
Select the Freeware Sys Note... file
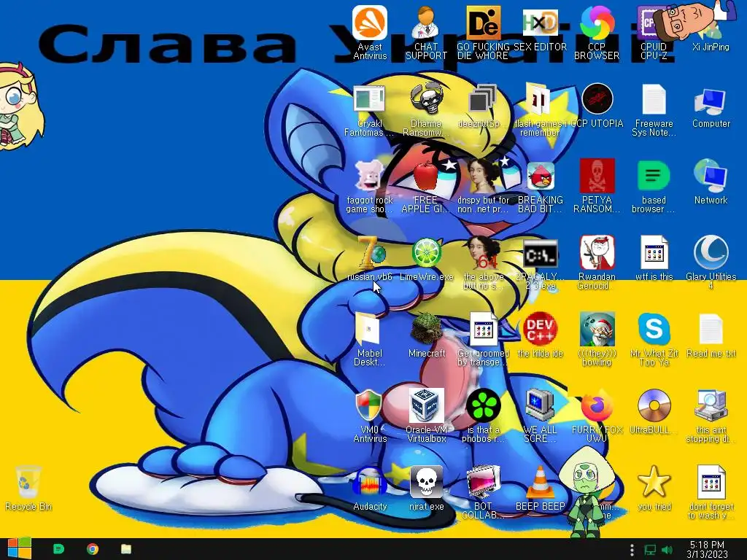click(x=654, y=109)
